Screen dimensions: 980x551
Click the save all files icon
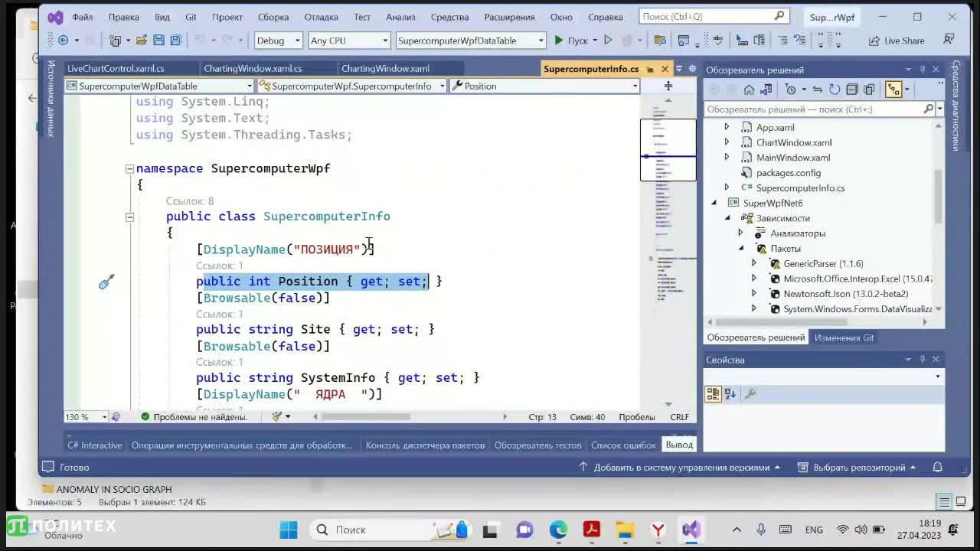[175, 41]
